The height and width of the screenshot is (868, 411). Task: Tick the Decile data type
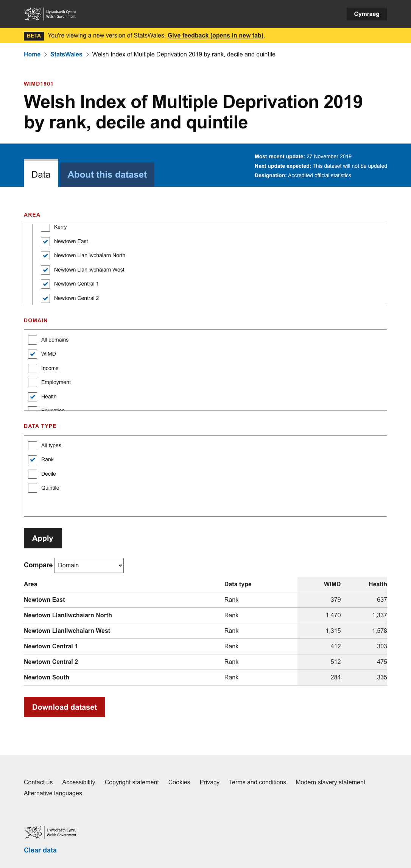(x=33, y=474)
